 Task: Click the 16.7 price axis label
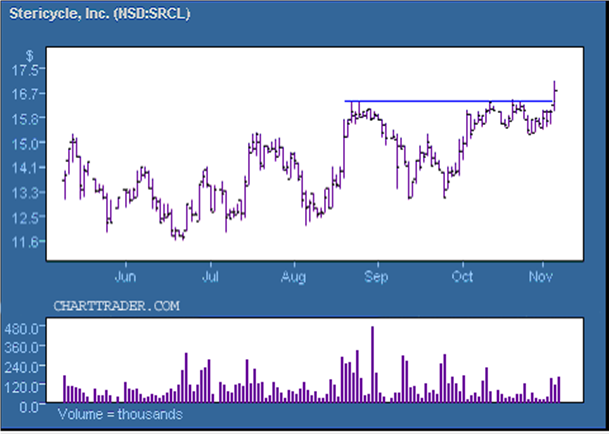tap(25, 94)
